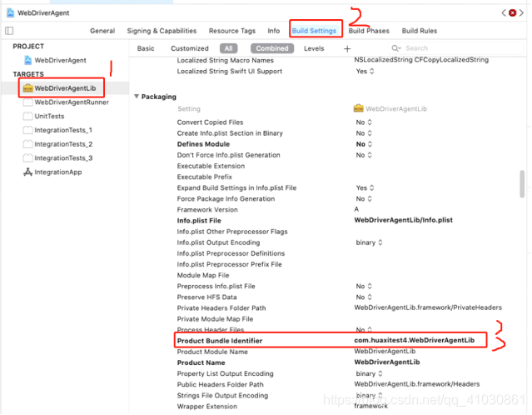This screenshot has width=532, height=415.
Task: Click the IntegrationApp application icon
Action: point(27,172)
